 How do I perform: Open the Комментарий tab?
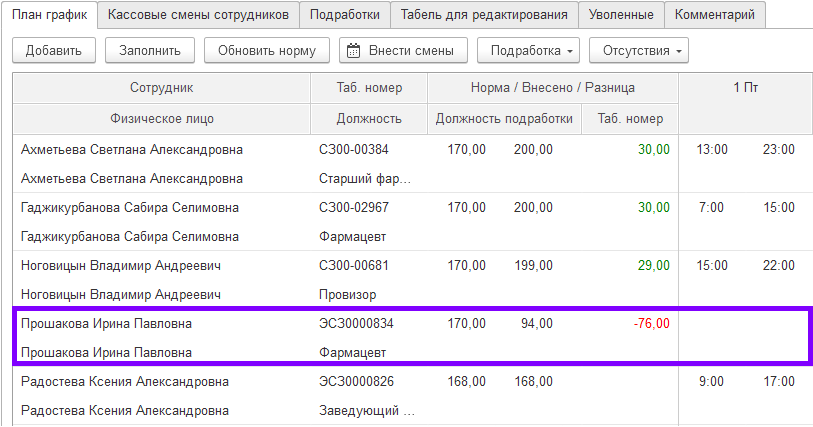pyautogui.click(x=714, y=15)
